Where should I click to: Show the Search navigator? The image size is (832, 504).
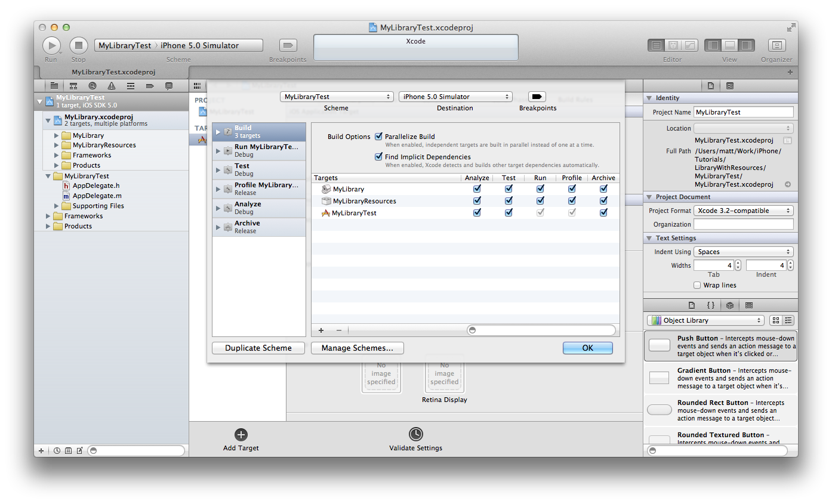click(93, 86)
